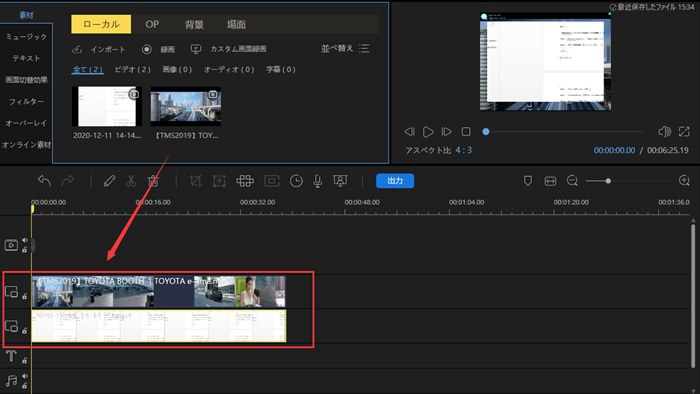Play the preview video
Screen dimensions: 700x394
coord(428,132)
